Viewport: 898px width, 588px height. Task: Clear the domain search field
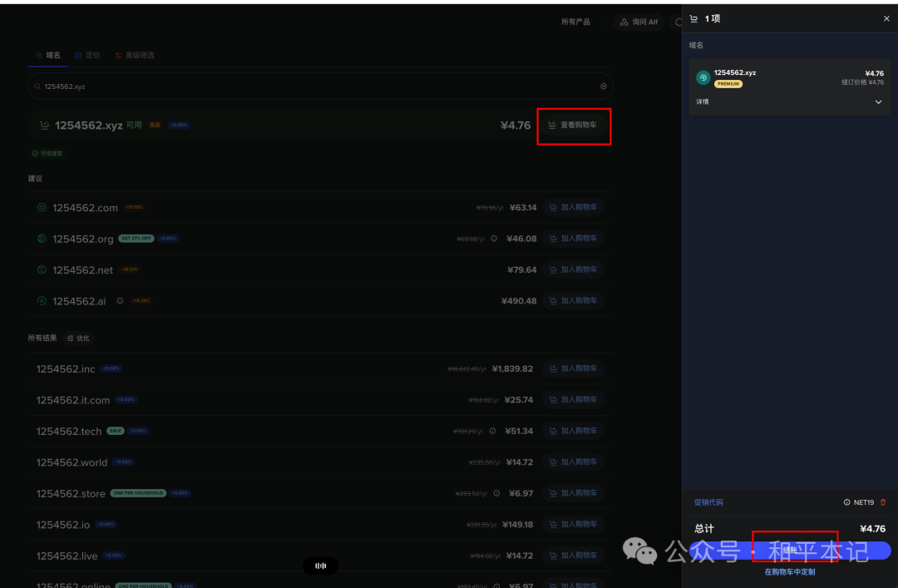click(603, 86)
